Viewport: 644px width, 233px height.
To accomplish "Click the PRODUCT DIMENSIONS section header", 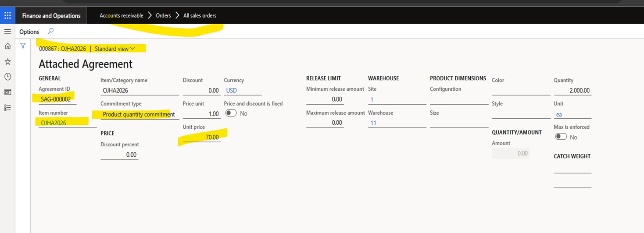I will (x=458, y=78).
